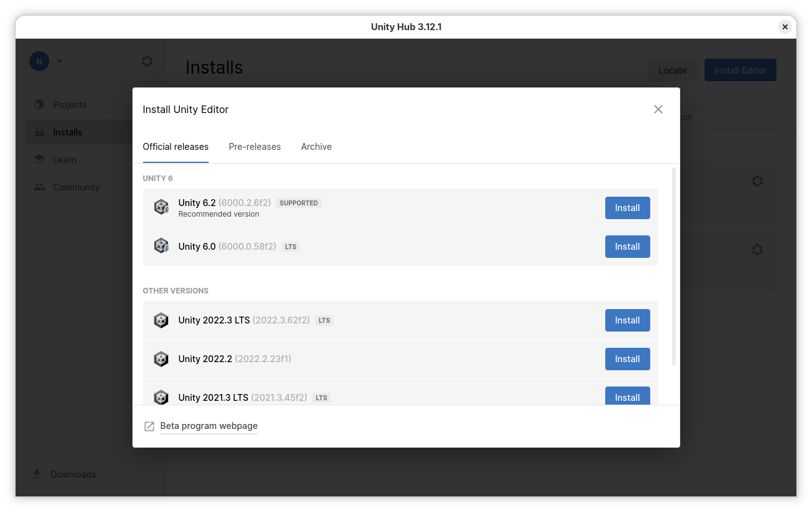The image size is (812, 512).
Task: Install Unity 2022.3 LTS
Action: click(627, 320)
